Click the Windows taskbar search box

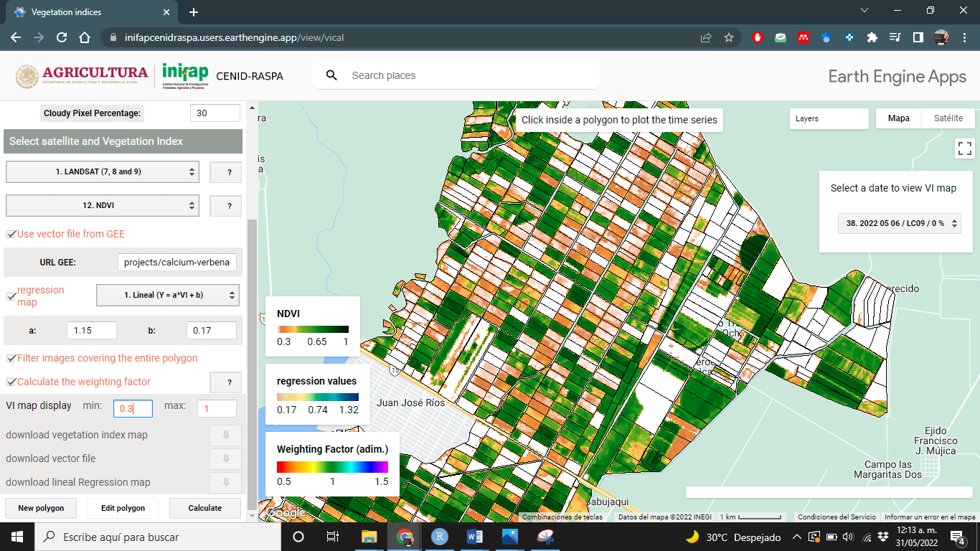[x=157, y=537]
